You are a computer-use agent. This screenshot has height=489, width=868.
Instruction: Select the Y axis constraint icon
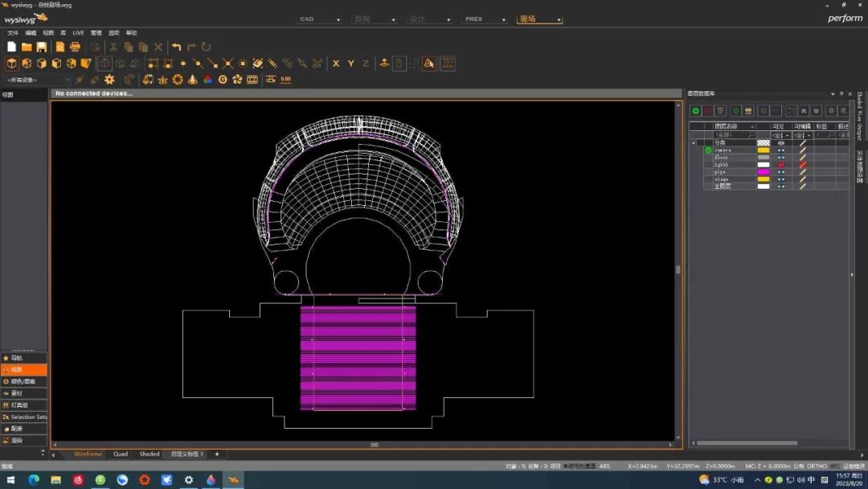click(350, 64)
